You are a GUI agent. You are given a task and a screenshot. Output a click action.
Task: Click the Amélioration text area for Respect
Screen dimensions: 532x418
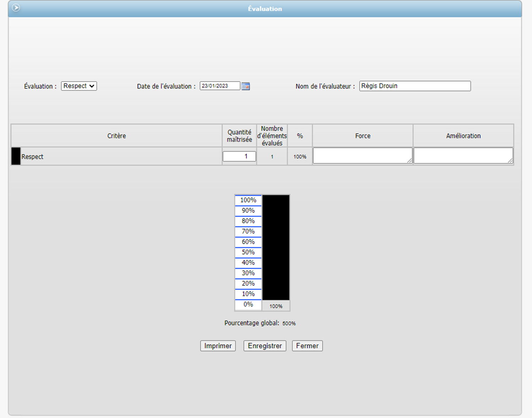tap(463, 156)
